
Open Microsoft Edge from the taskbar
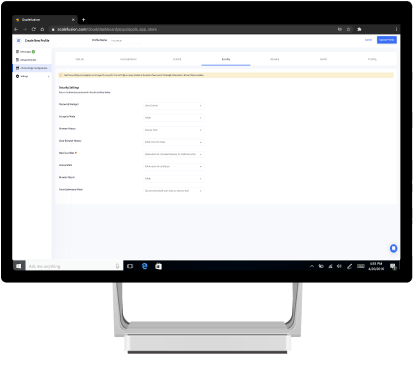(x=144, y=266)
